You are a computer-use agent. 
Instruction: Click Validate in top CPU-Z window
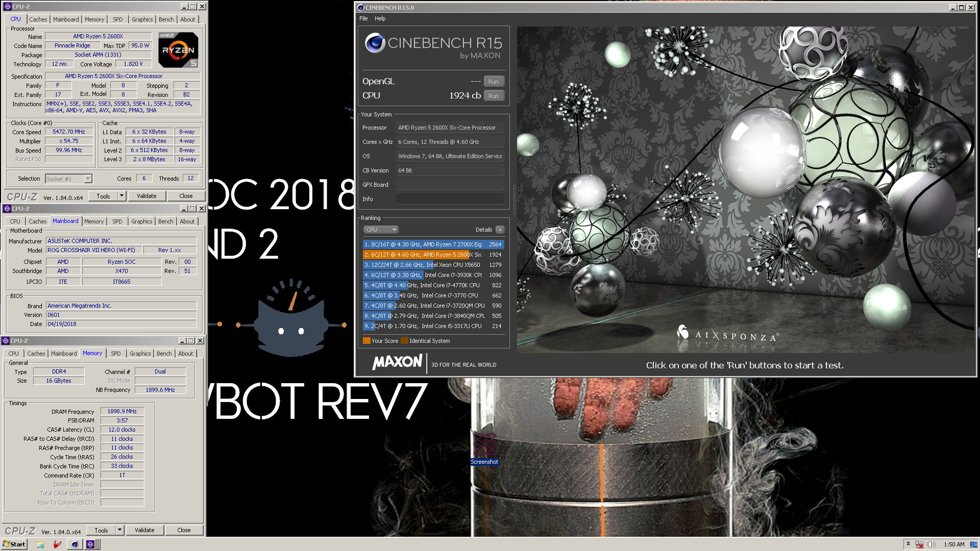pos(146,196)
